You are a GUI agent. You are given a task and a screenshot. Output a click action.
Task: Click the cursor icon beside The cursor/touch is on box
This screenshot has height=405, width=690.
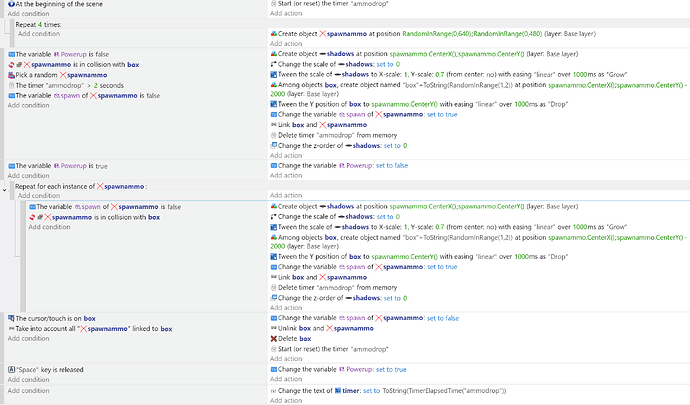tap(11, 318)
